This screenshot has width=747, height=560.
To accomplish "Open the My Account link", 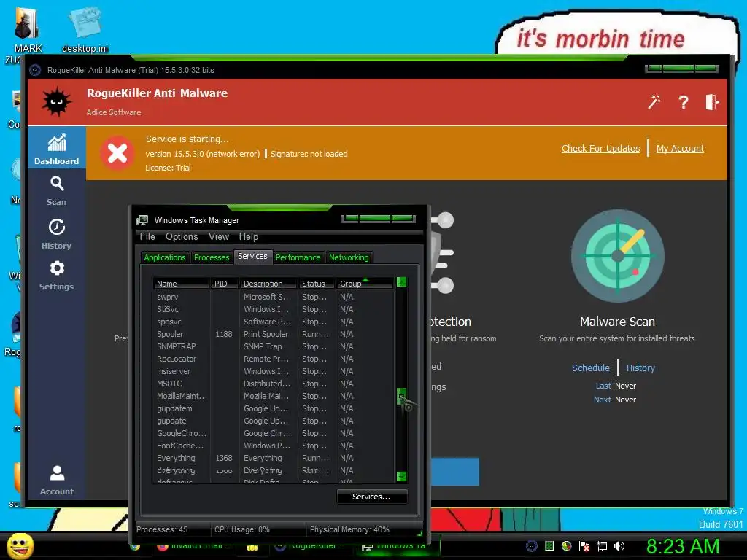I will [x=680, y=148].
